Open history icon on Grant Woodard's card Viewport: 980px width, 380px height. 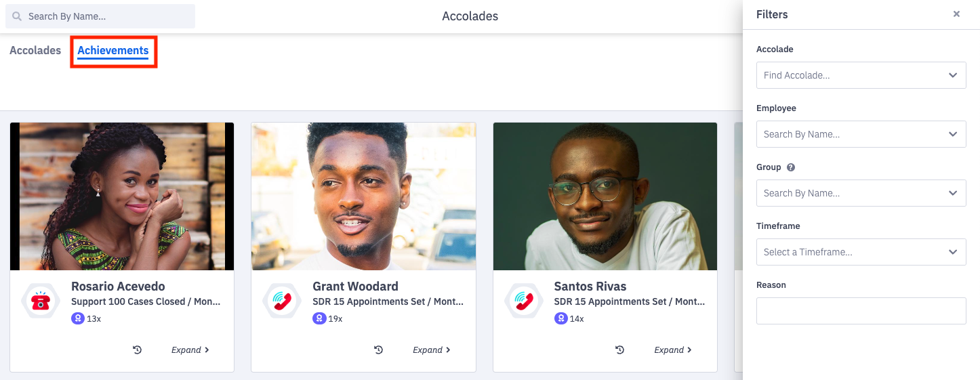click(x=378, y=350)
